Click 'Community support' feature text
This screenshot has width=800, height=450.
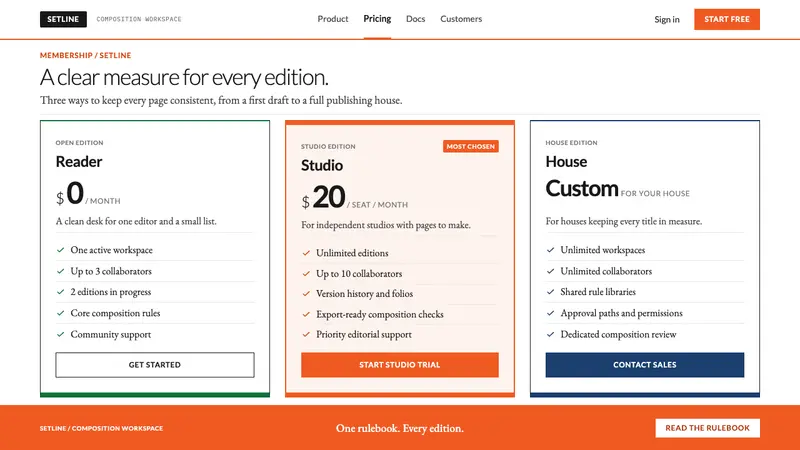coord(111,334)
